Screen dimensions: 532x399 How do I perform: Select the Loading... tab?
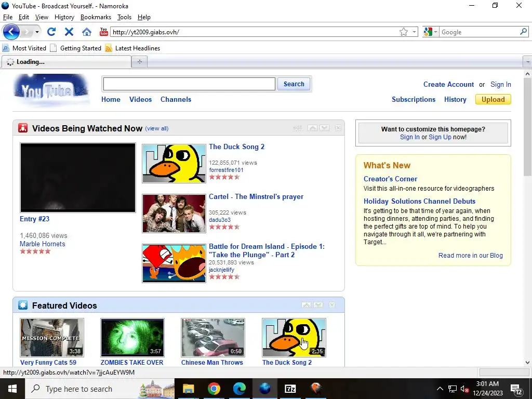66,62
